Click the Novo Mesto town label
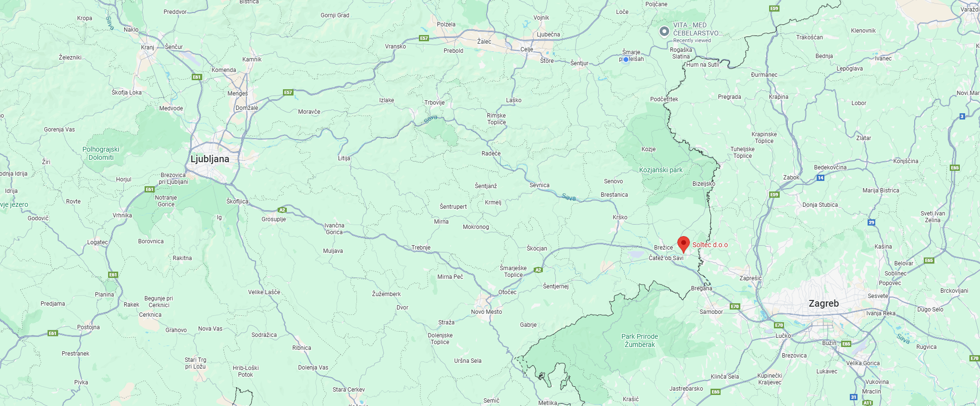The image size is (980, 406). [x=486, y=312]
